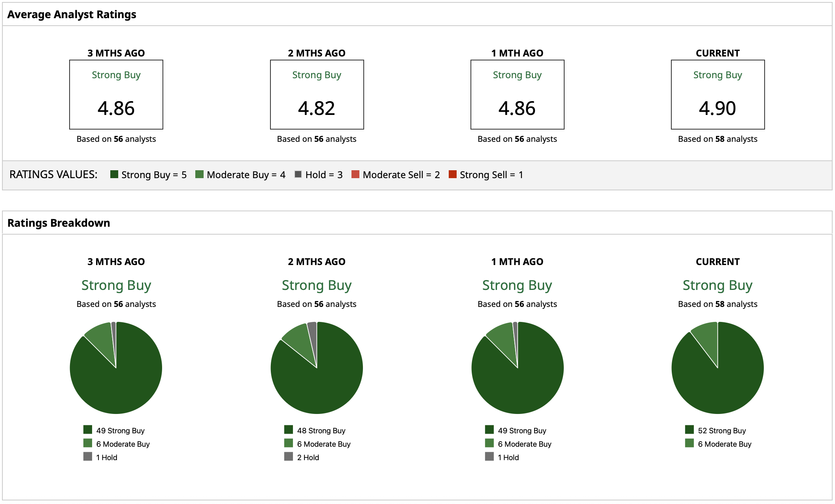Click the Average Analyst Ratings heading
The width and height of the screenshot is (835, 504).
pyautogui.click(x=72, y=15)
